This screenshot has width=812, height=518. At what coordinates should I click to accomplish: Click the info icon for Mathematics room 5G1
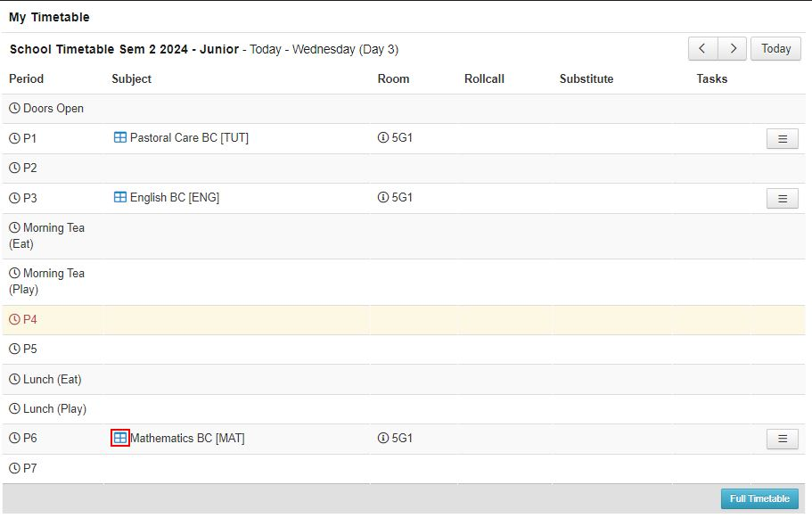coord(383,439)
